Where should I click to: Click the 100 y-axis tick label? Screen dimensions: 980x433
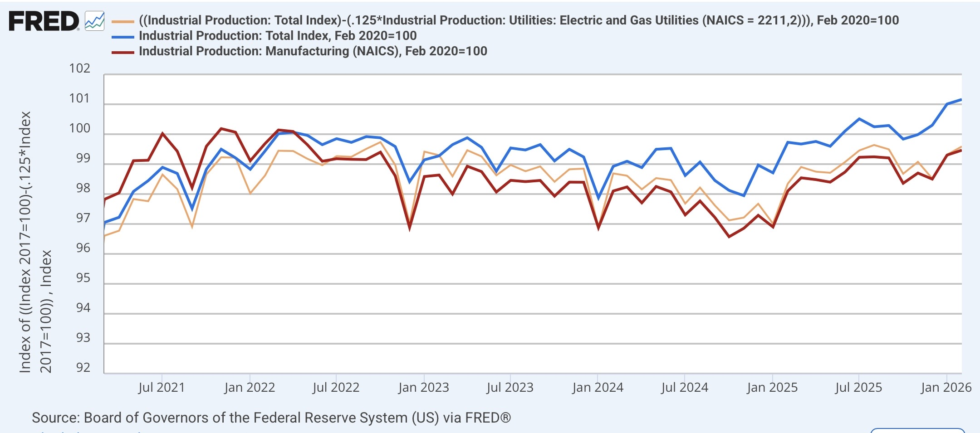80,128
